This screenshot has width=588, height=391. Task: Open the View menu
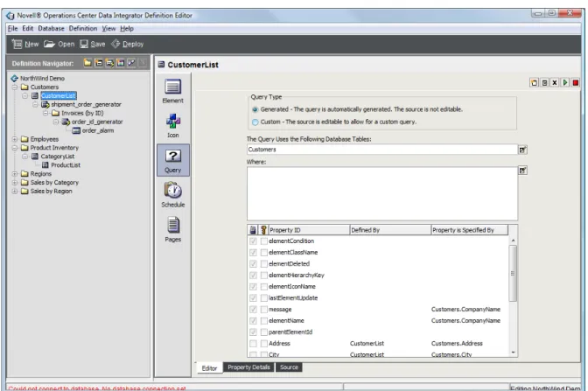(x=108, y=29)
